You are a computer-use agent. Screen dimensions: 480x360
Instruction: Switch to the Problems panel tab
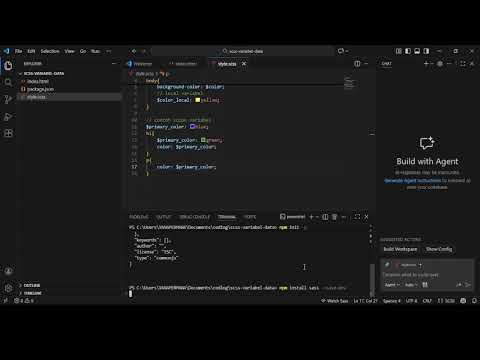click(139, 217)
